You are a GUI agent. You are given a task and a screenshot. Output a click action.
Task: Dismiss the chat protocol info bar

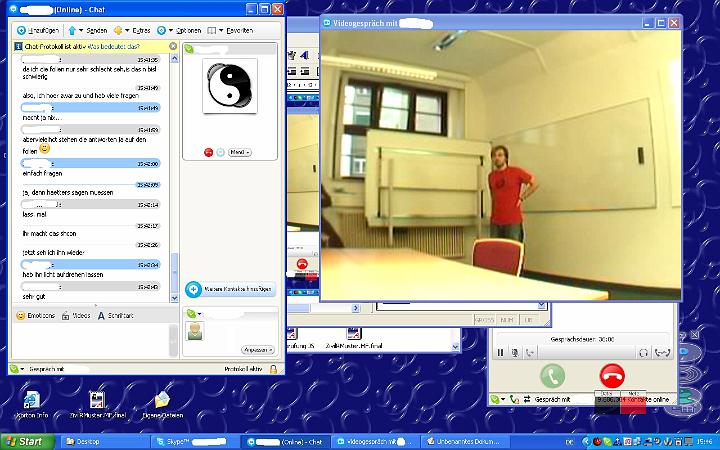tap(173, 46)
